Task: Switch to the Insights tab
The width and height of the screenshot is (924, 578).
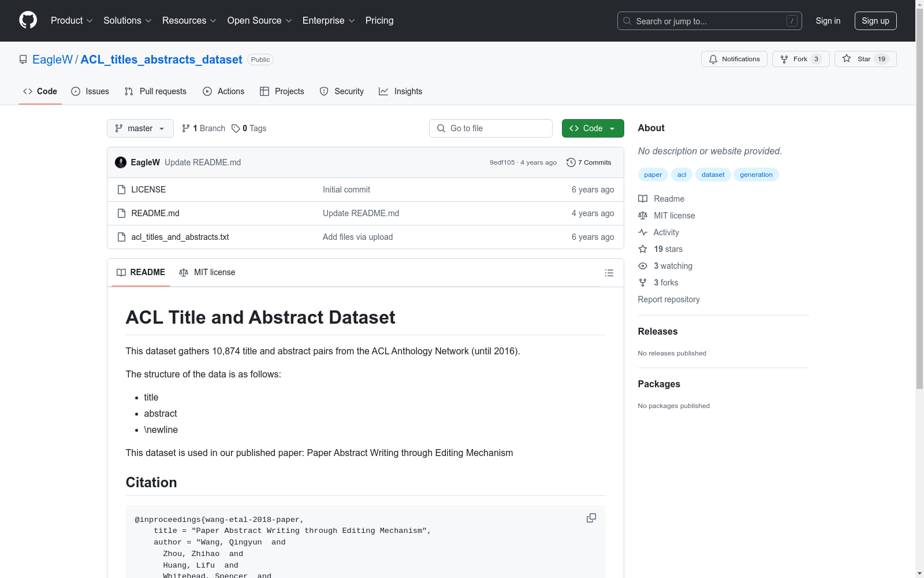Action: [401, 91]
